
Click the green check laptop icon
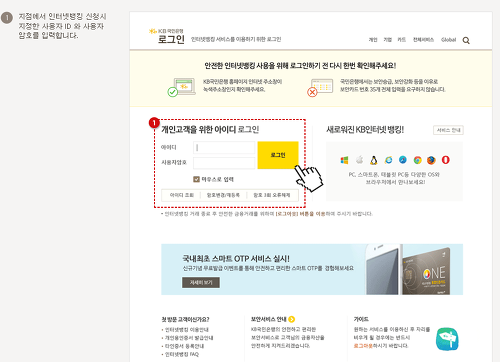pos(182,87)
